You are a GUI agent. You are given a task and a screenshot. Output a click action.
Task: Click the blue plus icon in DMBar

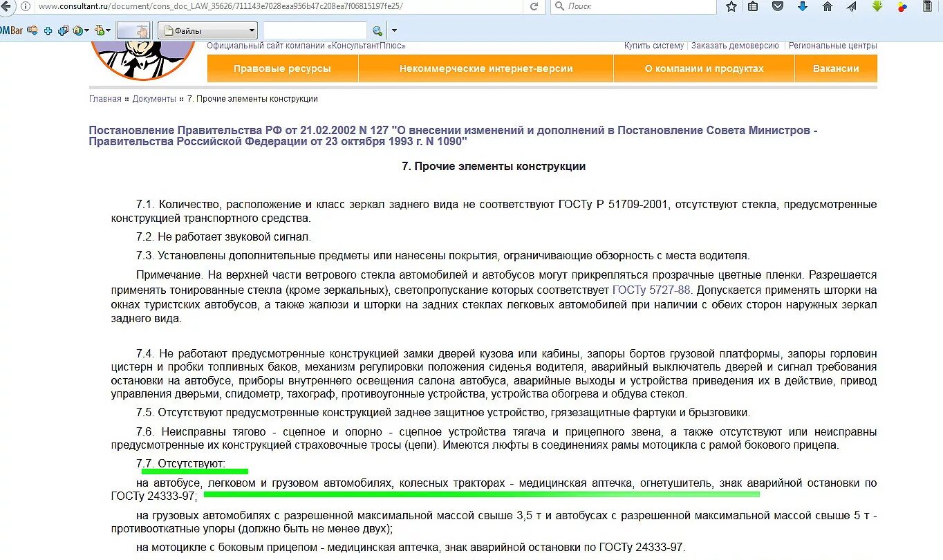click(x=48, y=30)
